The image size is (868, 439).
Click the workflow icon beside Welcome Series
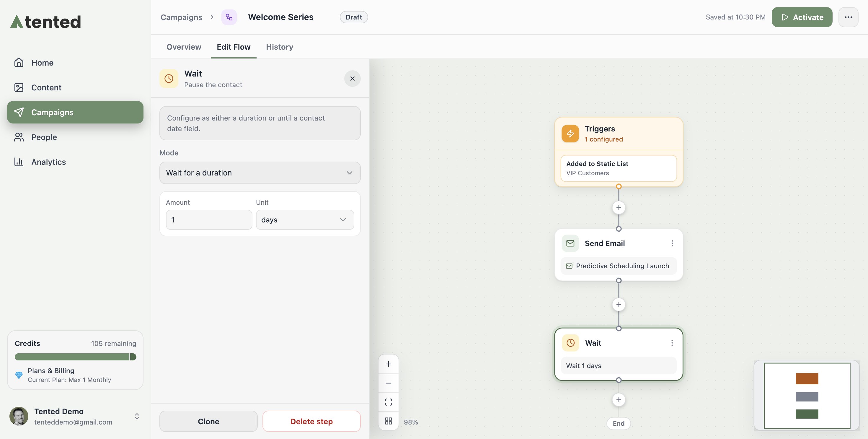(229, 17)
